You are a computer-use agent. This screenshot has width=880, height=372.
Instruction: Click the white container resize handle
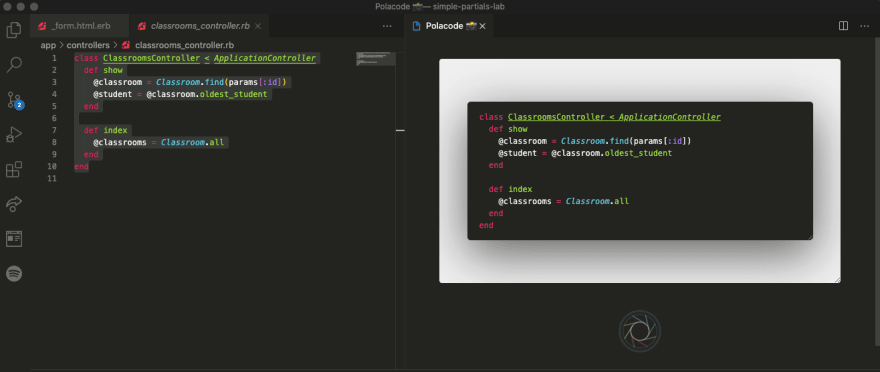[x=837, y=279]
